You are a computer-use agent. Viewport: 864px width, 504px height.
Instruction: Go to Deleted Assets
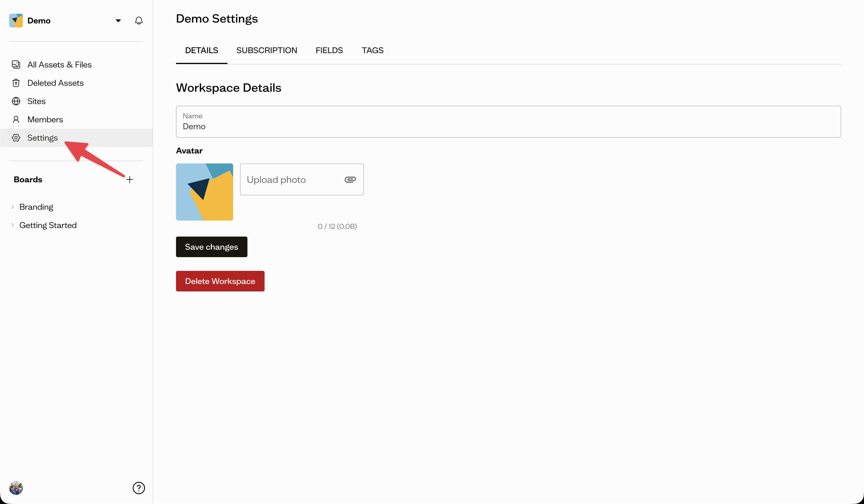[55, 83]
